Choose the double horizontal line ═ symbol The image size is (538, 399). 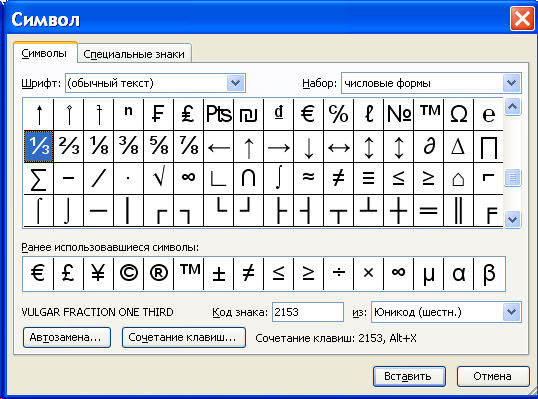[429, 210]
